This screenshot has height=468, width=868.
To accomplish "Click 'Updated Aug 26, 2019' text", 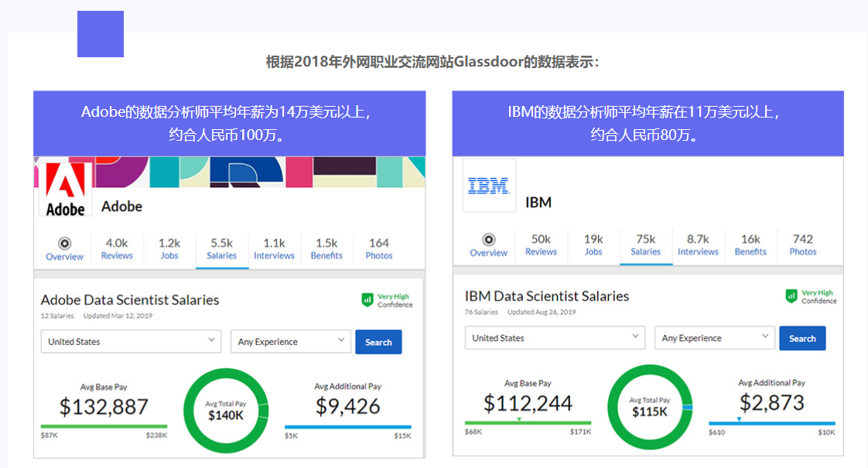I will click(542, 312).
